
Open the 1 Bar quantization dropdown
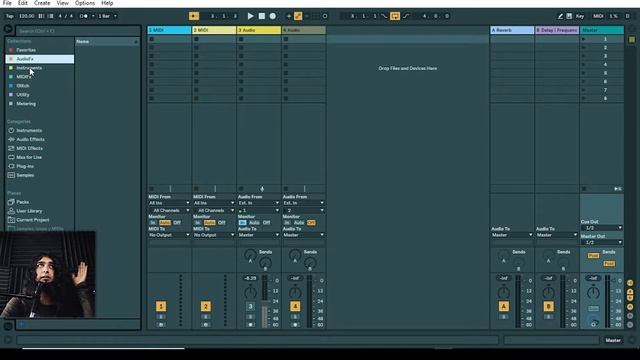pos(107,16)
